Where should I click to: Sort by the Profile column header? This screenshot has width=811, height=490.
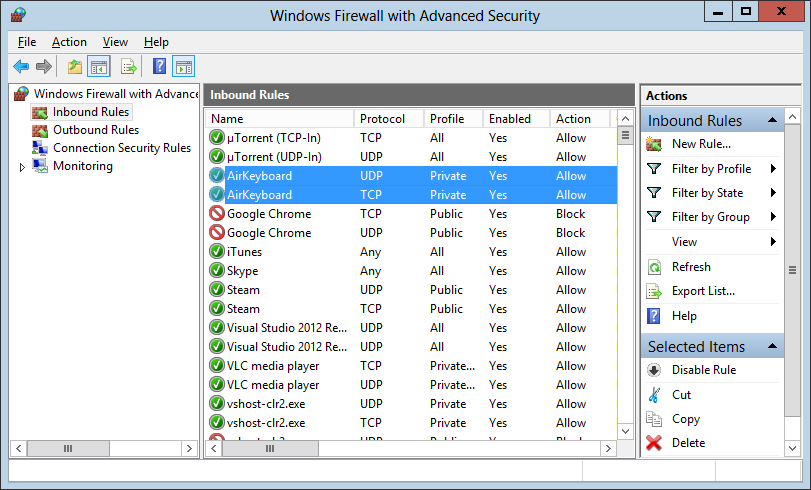click(453, 119)
